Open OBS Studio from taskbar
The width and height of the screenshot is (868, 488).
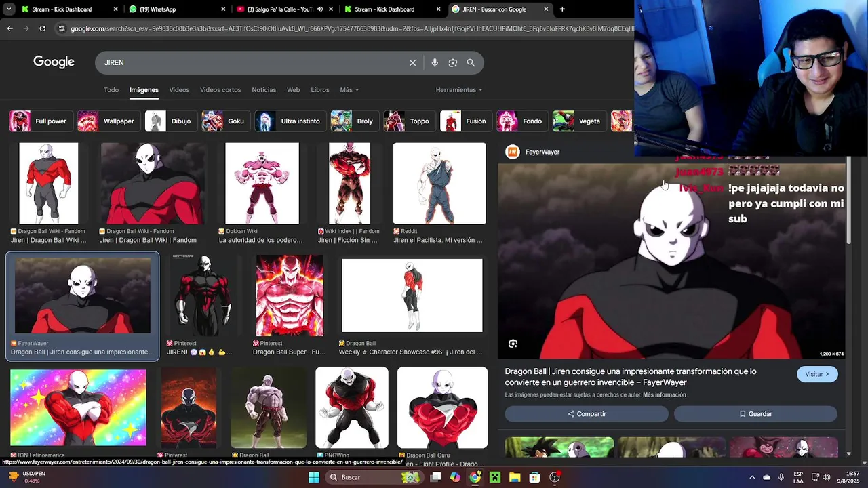555,477
